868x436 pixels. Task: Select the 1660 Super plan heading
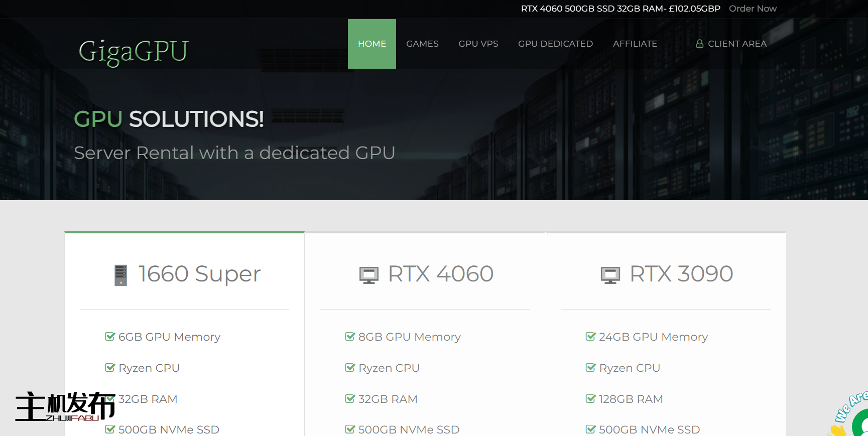[199, 274]
